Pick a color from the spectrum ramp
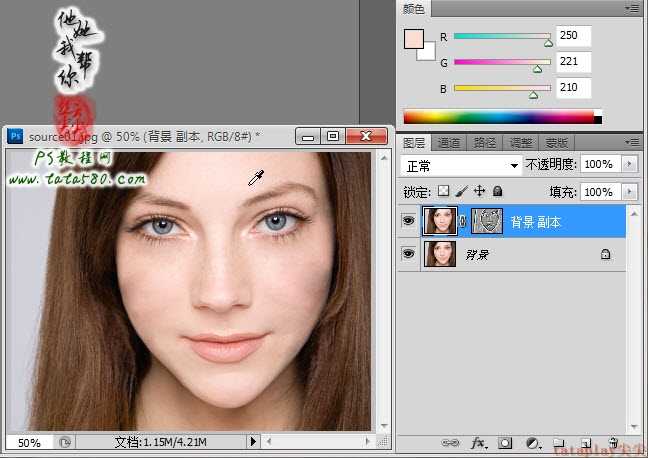This screenshot has width=648, height=458. (x=499, y=117)
